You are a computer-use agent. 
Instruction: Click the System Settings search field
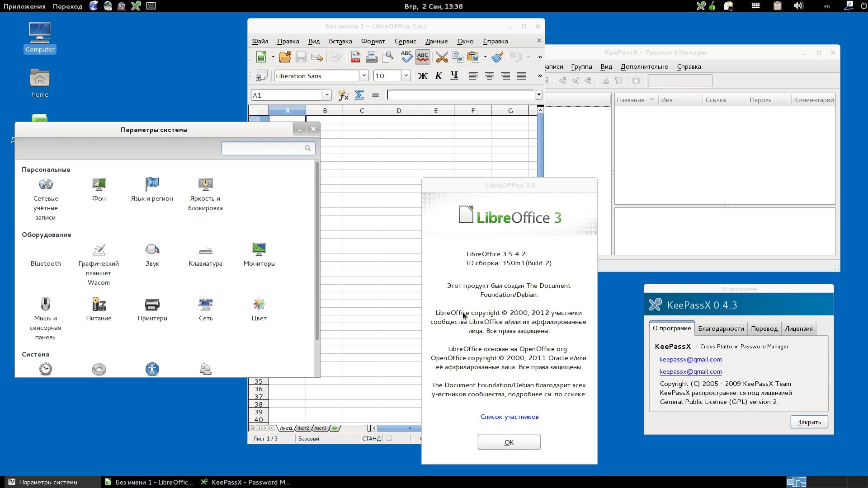click(268, 148)
